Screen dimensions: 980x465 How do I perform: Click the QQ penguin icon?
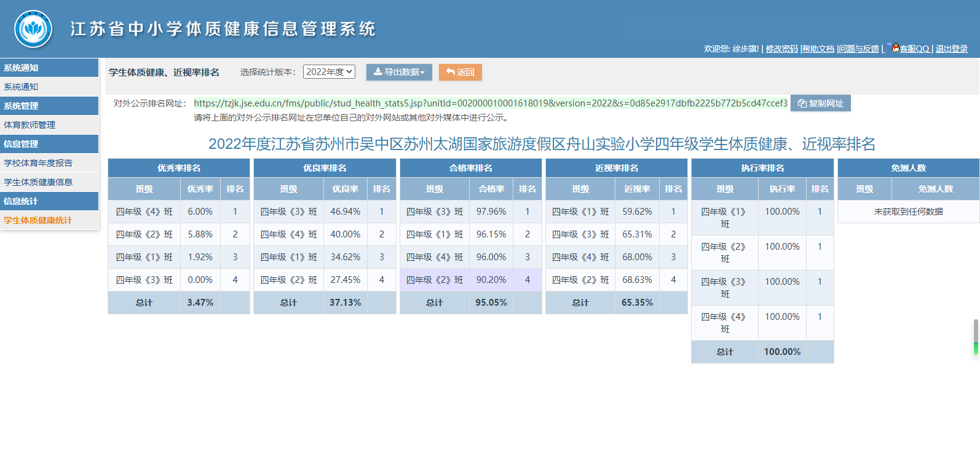tap(895, 47)
